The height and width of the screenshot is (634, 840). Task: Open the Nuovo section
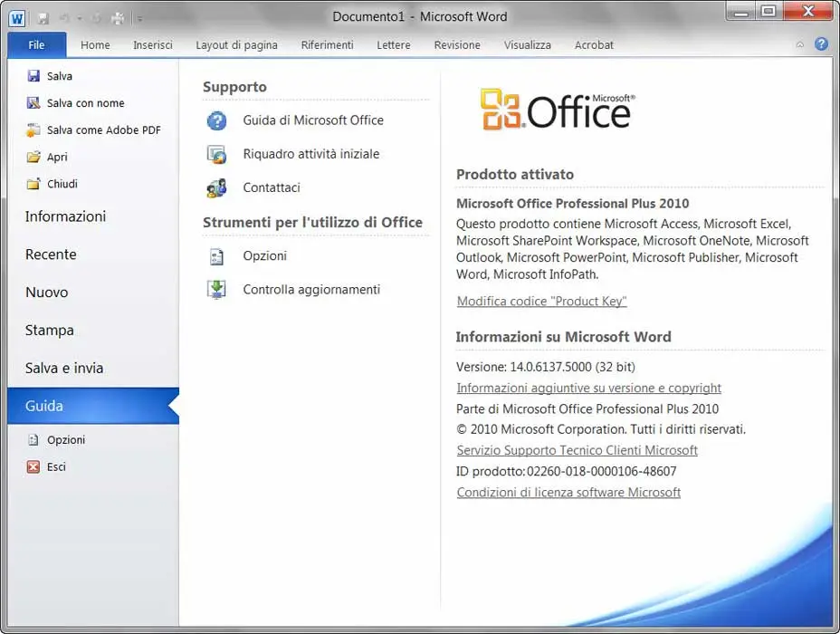[93, 293]
